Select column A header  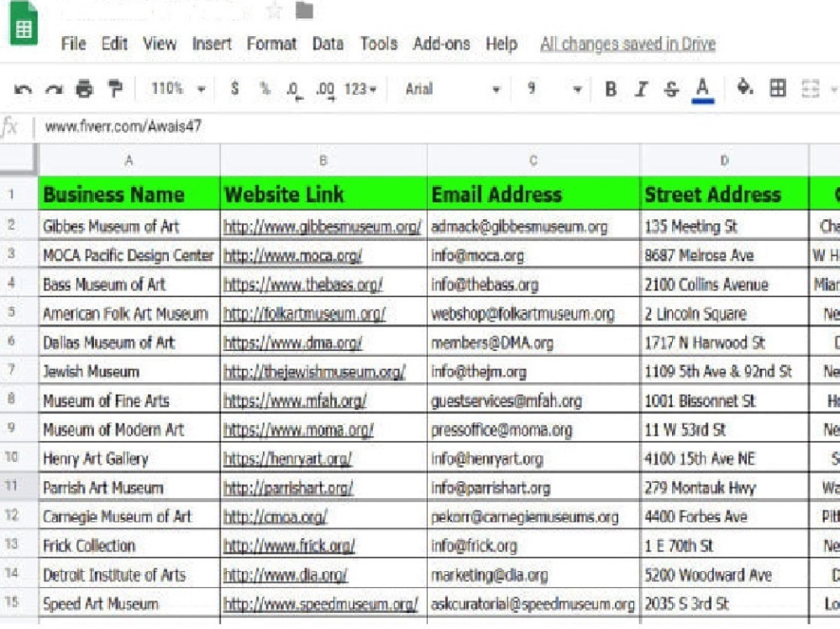click(129, 160)
